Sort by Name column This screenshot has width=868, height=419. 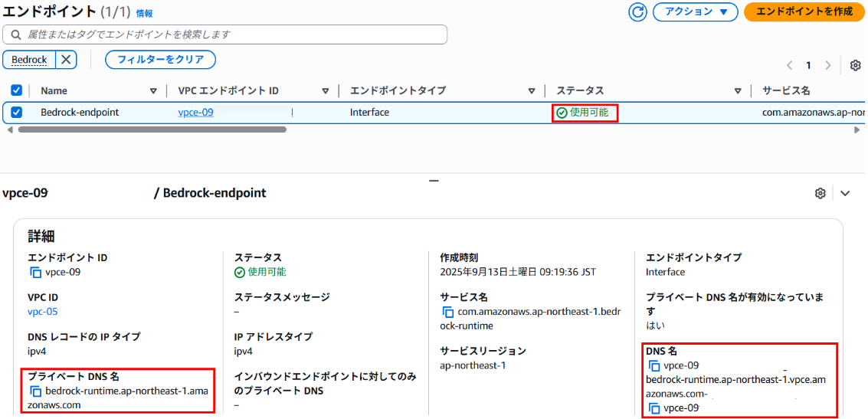152,91
